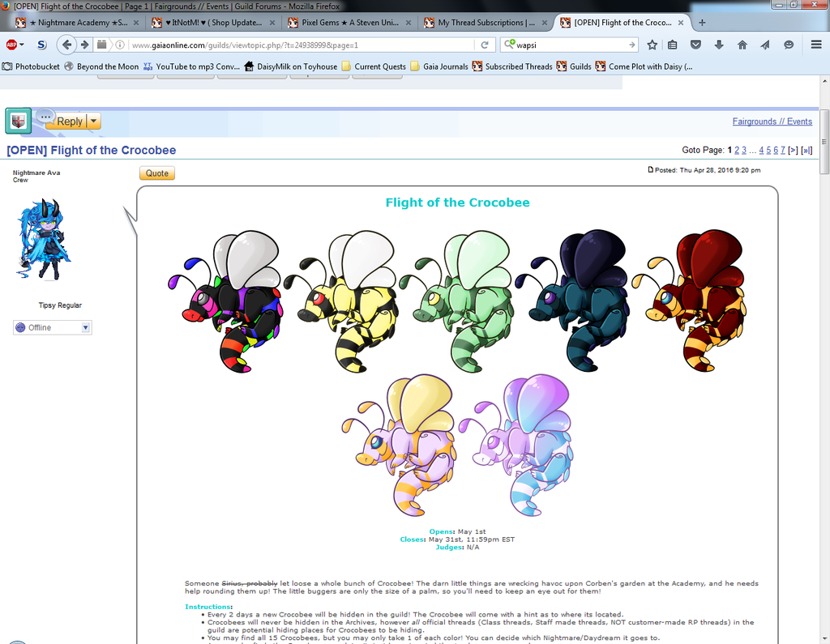Close the ItNotM! Shop Update tab
Viewport: 830px width, 644px height.
(x=272, y=23)
